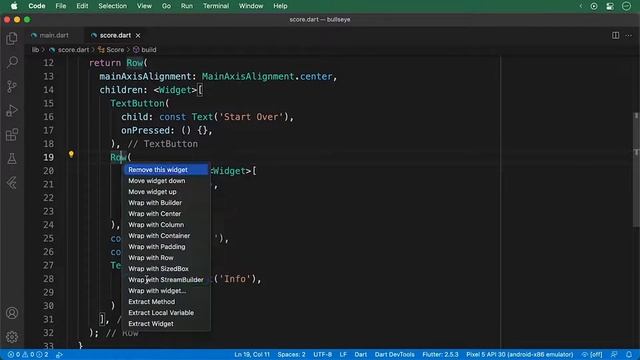Select the score.dart tab
The width and height of the screenshot is (640, 360).
click(x=111, y=36)
